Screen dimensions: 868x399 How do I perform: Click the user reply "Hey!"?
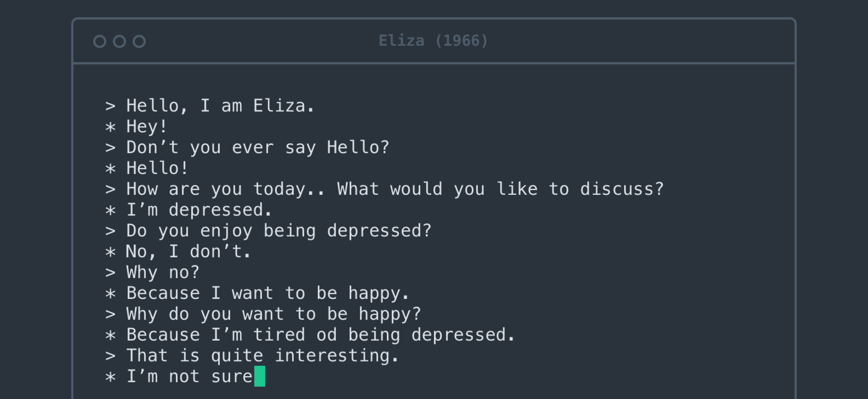click(147, 127)
